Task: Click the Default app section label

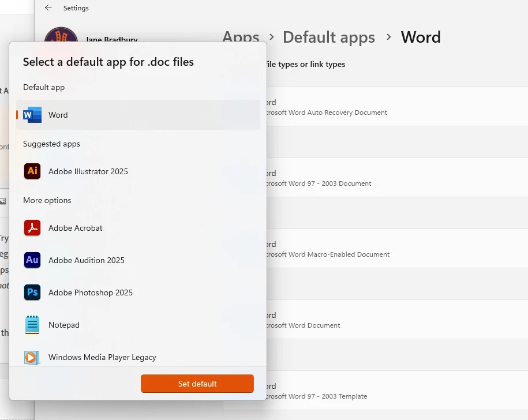Action: [x=44, y=88]
